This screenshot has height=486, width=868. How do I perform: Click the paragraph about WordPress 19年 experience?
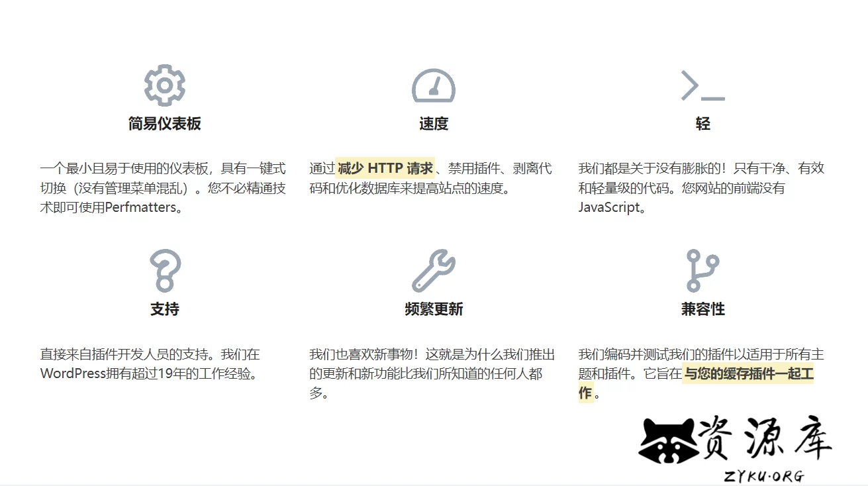pyautogui.click(x=150, y=364)
